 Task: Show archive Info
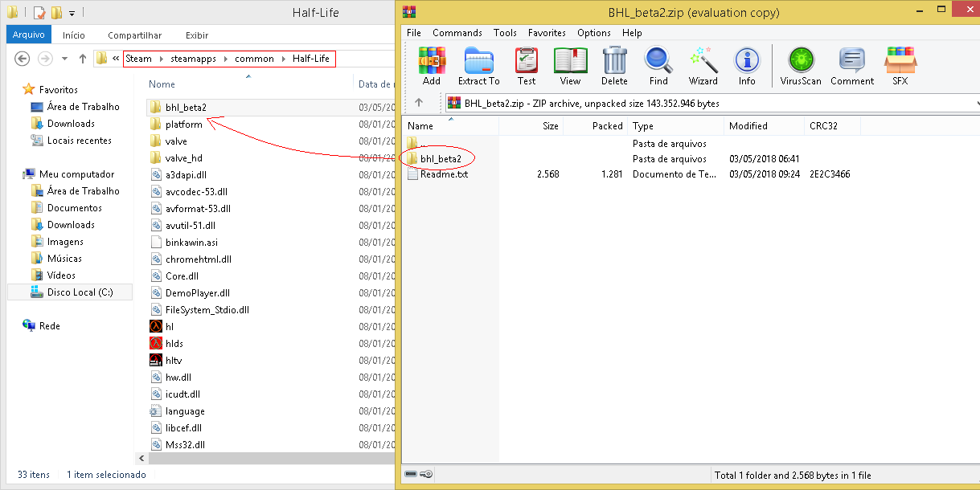pyautogui.click(x=747, y=66)
